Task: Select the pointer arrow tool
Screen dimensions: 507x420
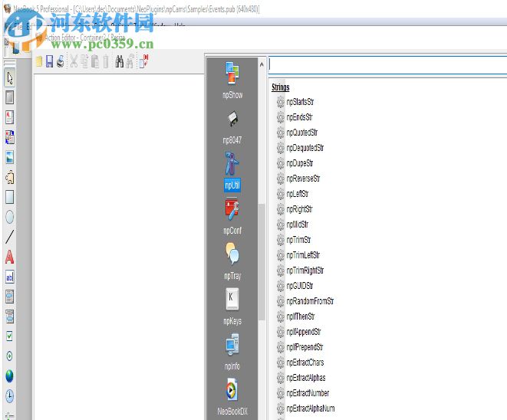Action: [10, 78]
